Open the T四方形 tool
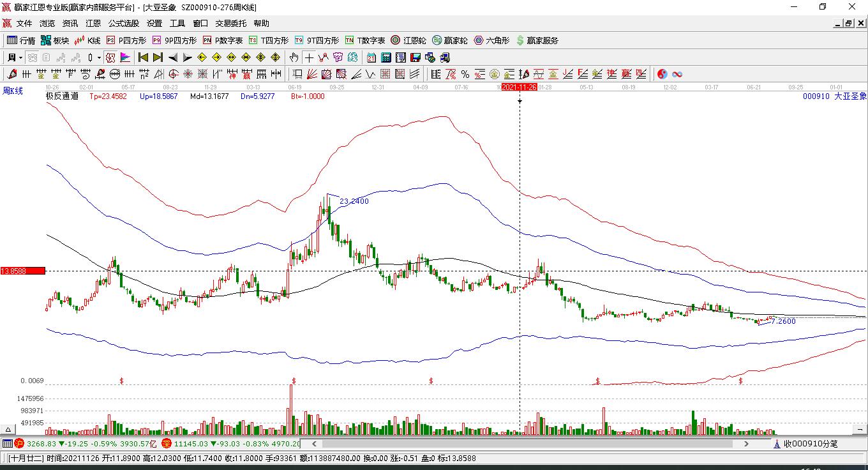 coord(269,40)
